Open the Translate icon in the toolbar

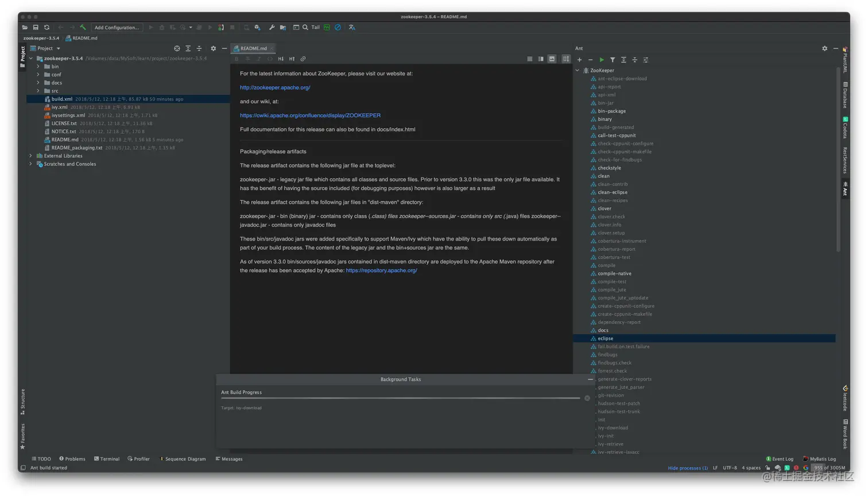pos(352,28)
